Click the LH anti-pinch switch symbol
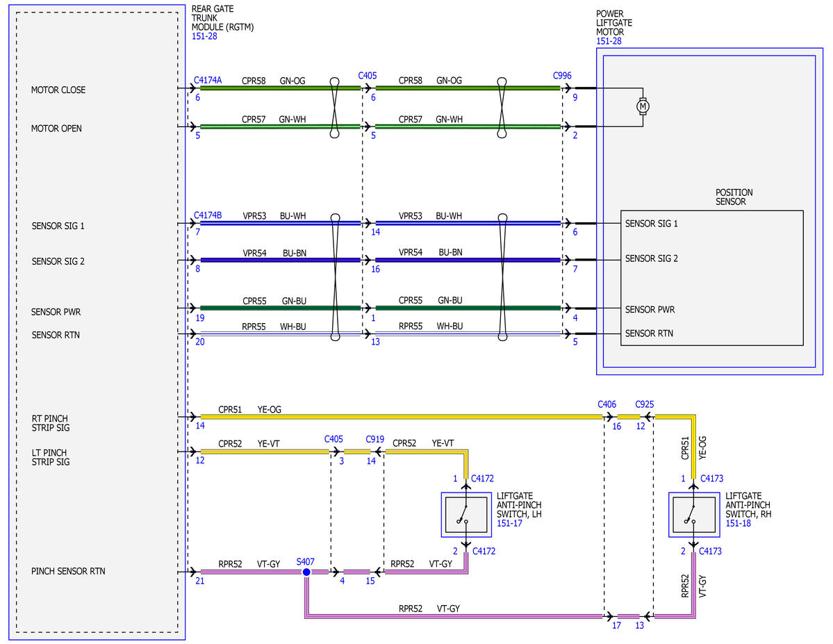Screen dimensions: 833x644 466,515
